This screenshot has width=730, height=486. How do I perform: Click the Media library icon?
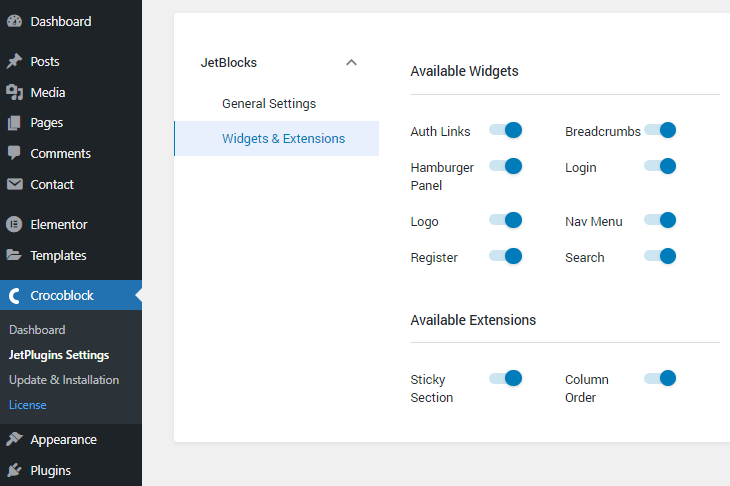(x=14, y=92)
